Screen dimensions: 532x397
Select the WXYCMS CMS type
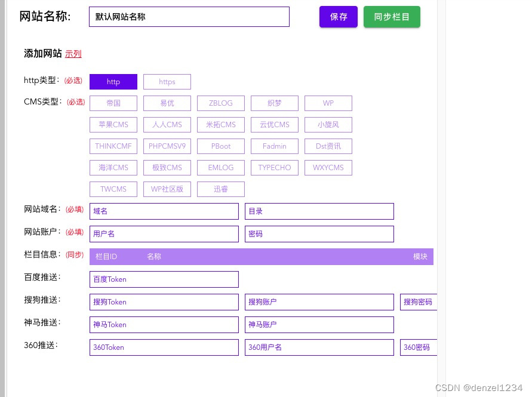click(328, 168)
